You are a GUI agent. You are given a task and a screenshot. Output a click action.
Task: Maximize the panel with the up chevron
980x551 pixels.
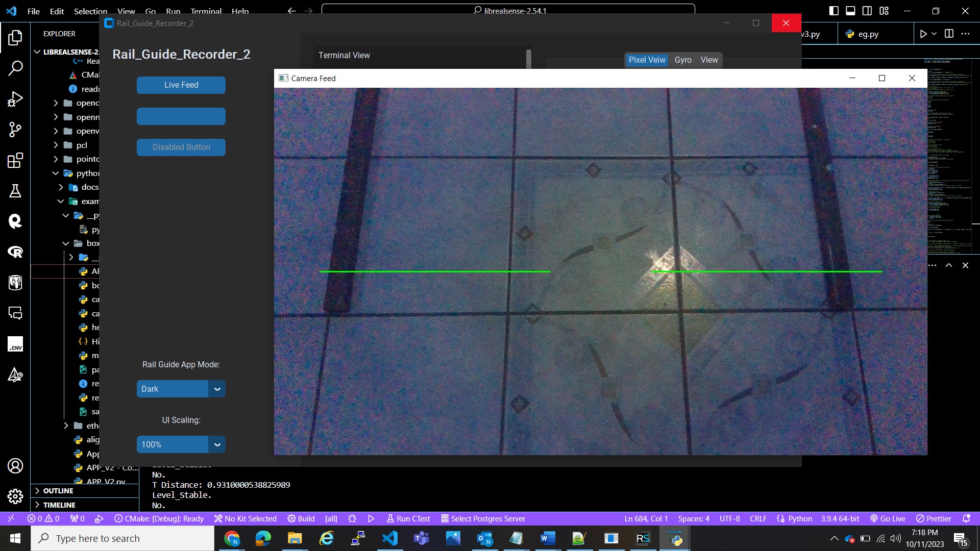(949, 265)
